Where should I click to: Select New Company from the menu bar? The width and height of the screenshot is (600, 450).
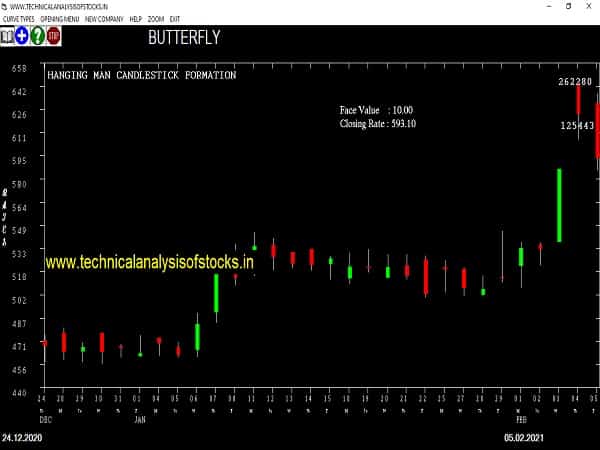(x=104, y=19)
